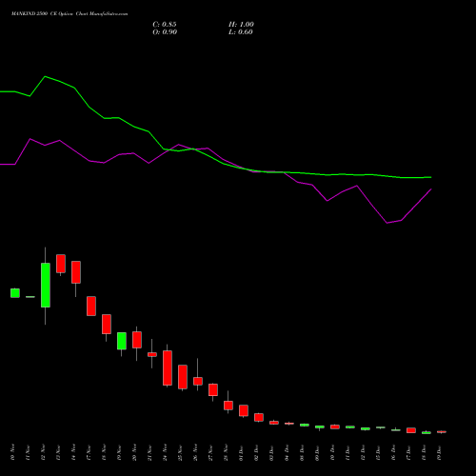Click the green candle on 10 Nov
The height and width of the screenshot is (476, 476).
(15, 293)
